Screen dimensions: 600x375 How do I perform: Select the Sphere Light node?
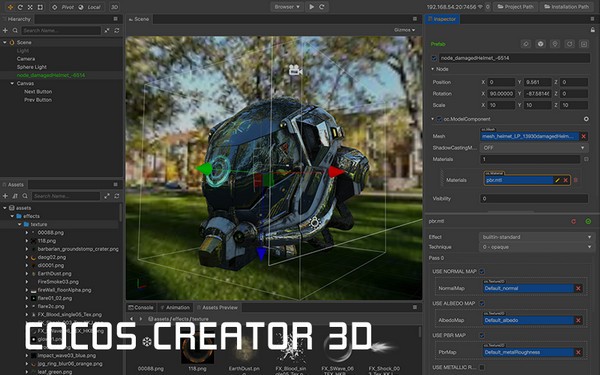[31, 67]
